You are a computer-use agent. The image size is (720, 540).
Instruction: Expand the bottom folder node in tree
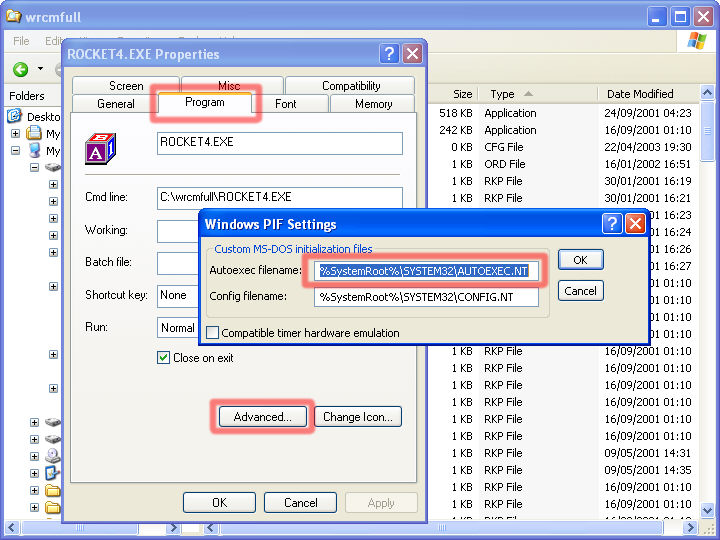coord(34,507)
